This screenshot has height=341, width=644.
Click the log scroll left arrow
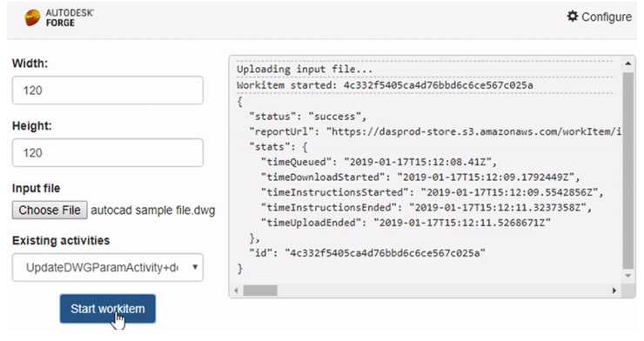(236, 291)
